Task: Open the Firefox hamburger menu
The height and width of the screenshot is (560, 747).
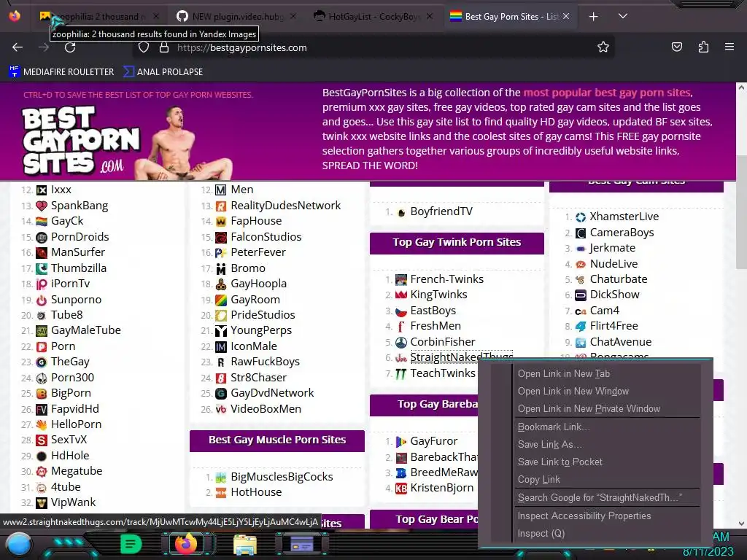Action: pyautogui.click(x=729, y=47)
